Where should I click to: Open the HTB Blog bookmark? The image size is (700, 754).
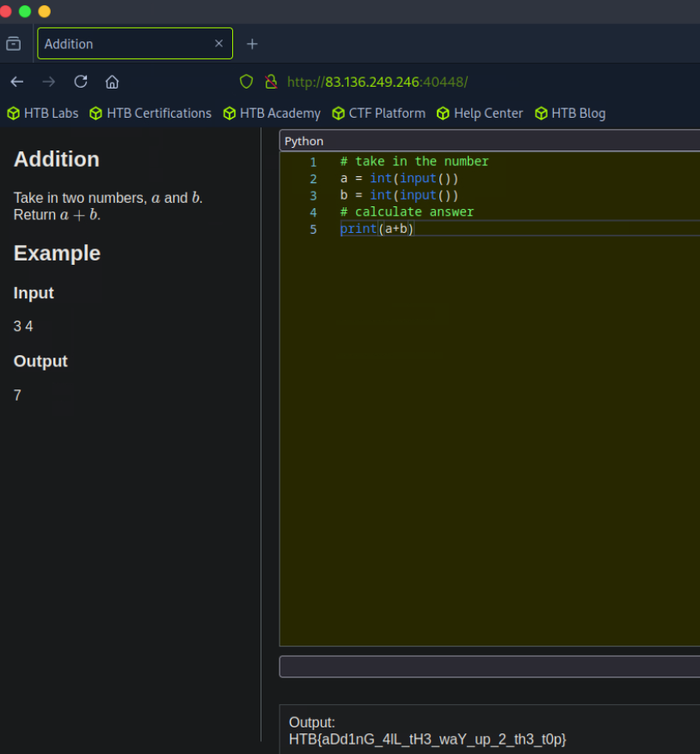coord(570,113)
